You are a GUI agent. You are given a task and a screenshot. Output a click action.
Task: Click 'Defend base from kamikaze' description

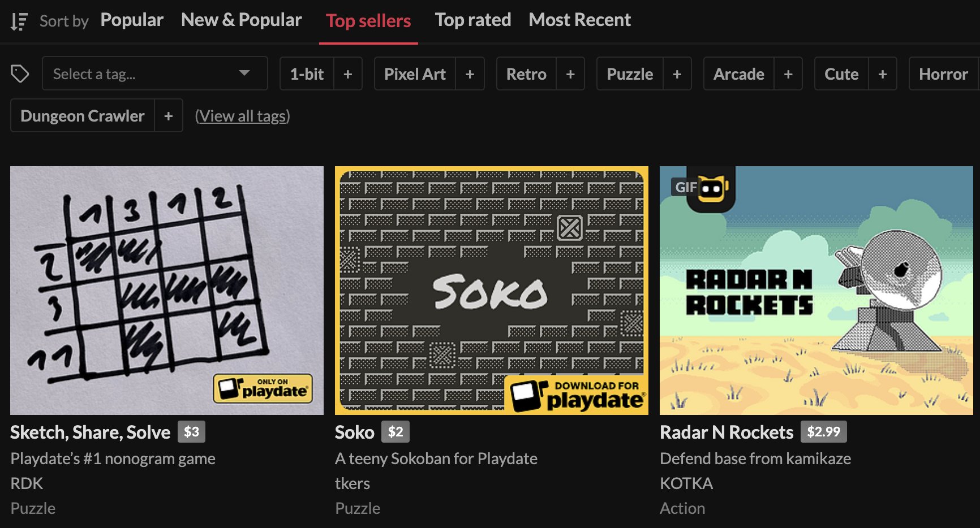click(755, 458)
